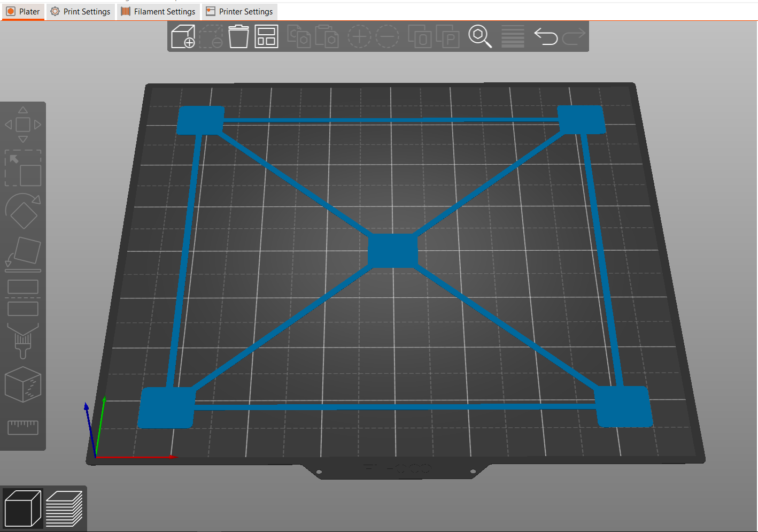
Task: Switch to the sliced layers preview
Action: tap(64, 508)
